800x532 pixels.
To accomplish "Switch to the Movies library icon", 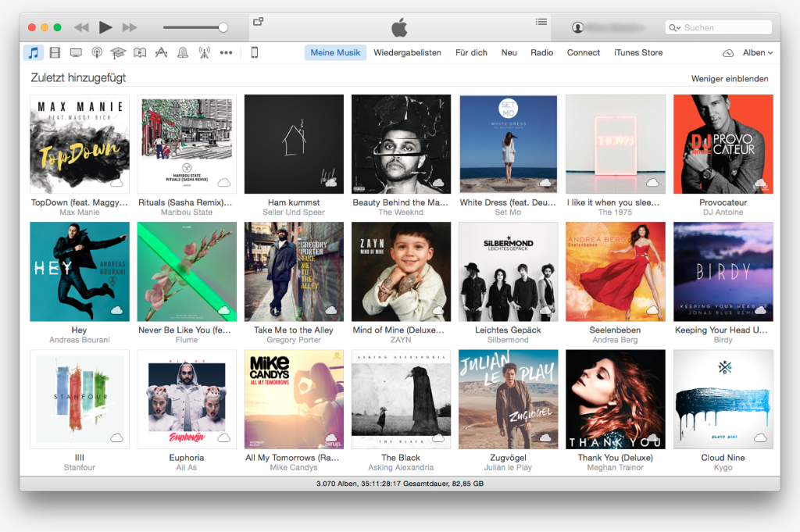I will 55,53.
